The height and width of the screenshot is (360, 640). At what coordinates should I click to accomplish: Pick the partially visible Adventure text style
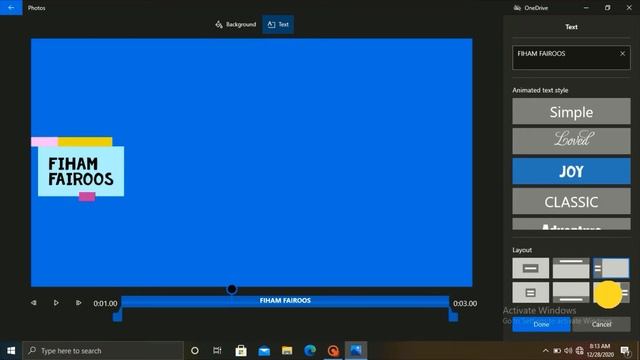click(571, 224)
